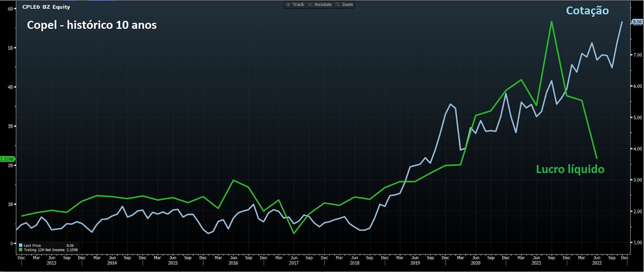This screenshot has height=272, width=644.
Task: Click the 2019 year label on the time axis
Action: [x=415, y=263]
